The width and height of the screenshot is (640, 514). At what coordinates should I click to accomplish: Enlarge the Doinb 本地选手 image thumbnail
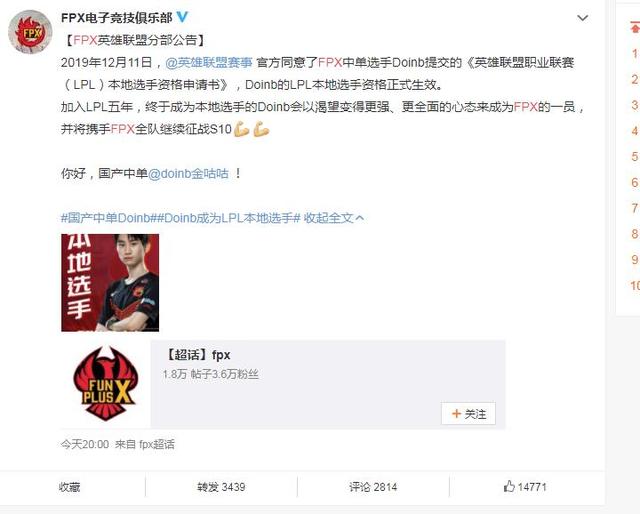click(110, 283)
